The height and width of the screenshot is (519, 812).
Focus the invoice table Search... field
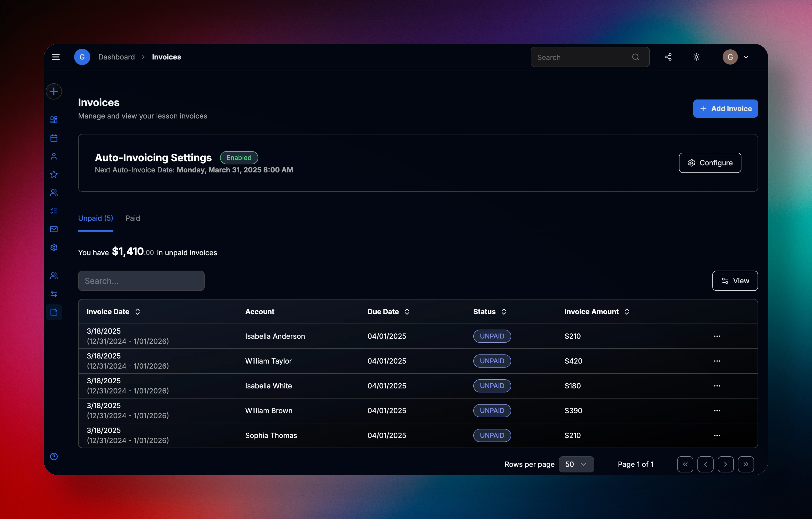click(141, 281)
